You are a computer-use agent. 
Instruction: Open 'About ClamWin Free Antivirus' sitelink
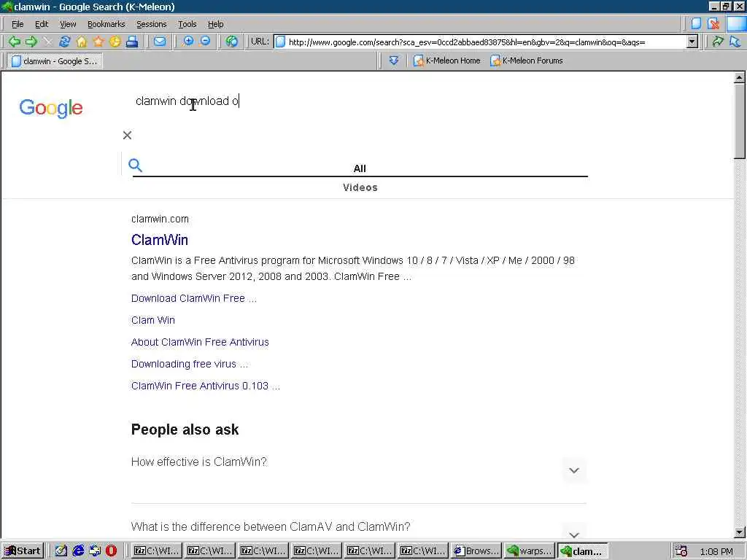[200, 342]
